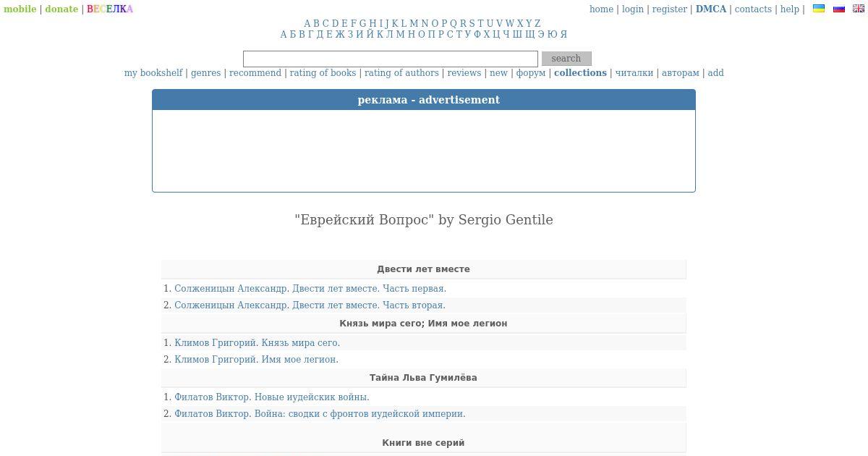Open the recommend section
Image resolution: width=868 pixels, height=456 pixels.
click(x=255, y=73)
